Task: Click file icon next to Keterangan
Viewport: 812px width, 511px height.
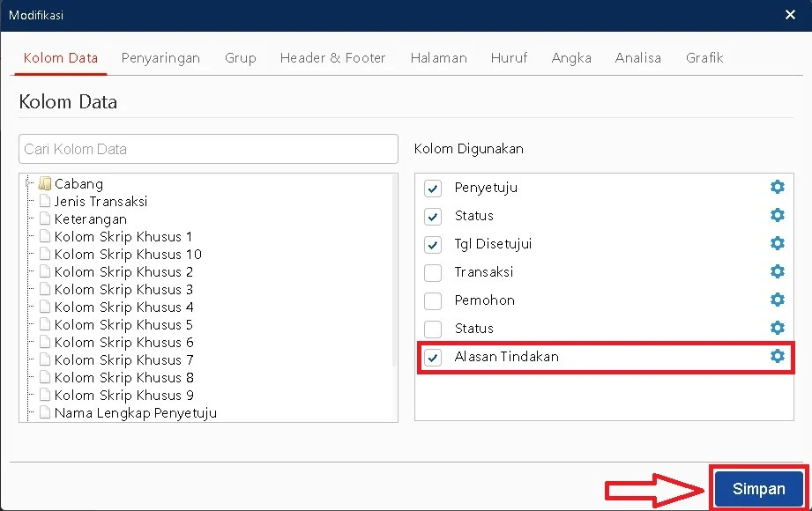Action: coord(45,218)
